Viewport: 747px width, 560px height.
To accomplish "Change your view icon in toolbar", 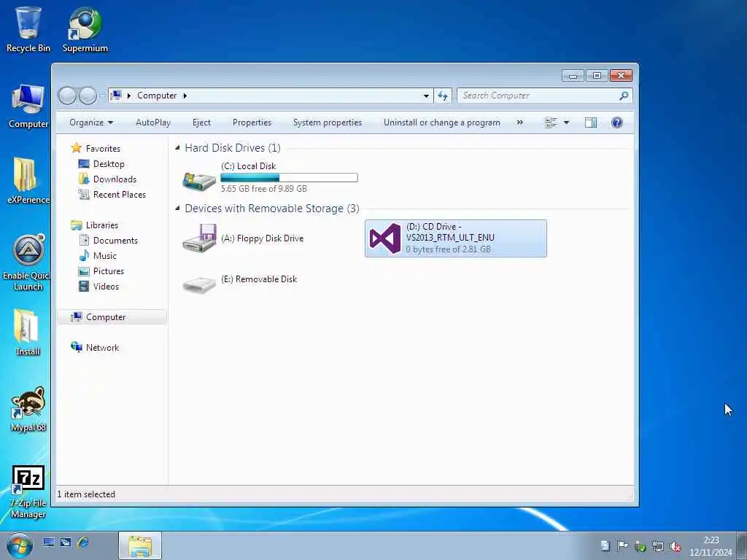I will (551, 122).
